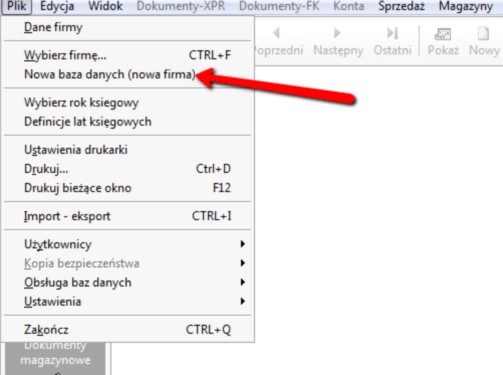Click the Ostatni last-record icon
Image resolution: width=503 pixels, height=375 pixels.
392,33
